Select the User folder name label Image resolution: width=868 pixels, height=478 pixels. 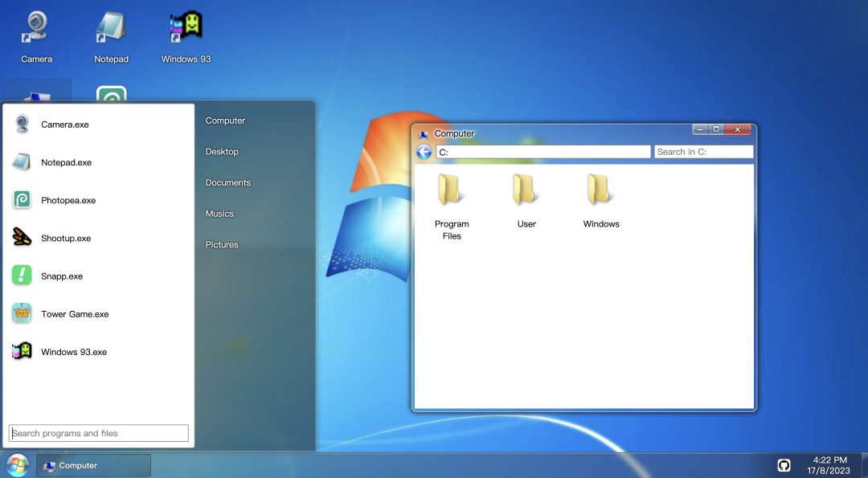pyautogui.click(x=526, y=224)
